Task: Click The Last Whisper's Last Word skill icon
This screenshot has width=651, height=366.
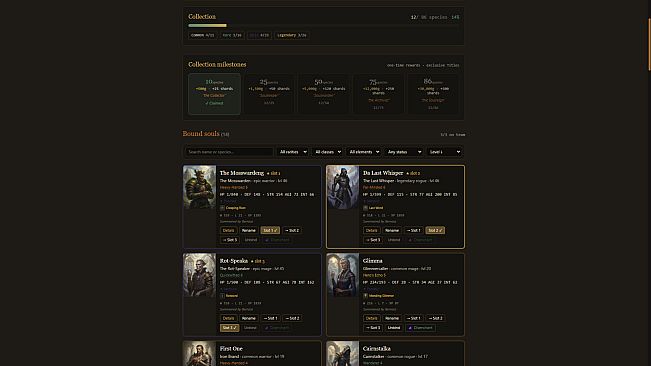Action: pyautogui.click(x=365, y=208)
